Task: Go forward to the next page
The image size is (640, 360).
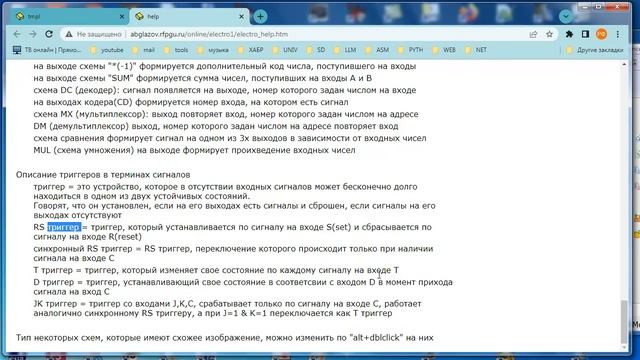Action: coord(33,34)
